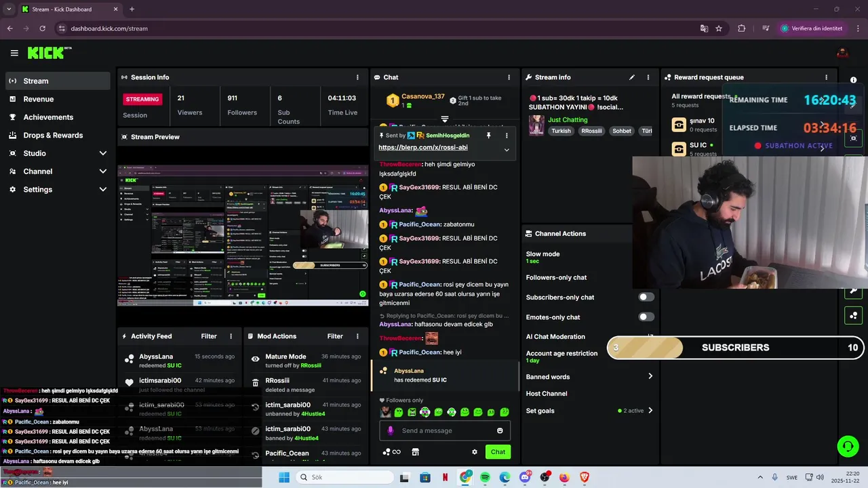Click Verifiera din identitet button

[812, 28]
